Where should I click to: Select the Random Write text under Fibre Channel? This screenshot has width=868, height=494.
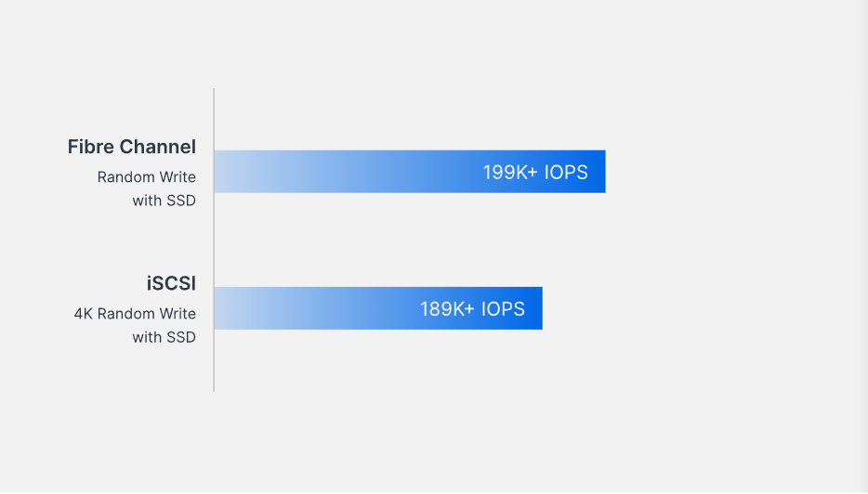(146, 176)
